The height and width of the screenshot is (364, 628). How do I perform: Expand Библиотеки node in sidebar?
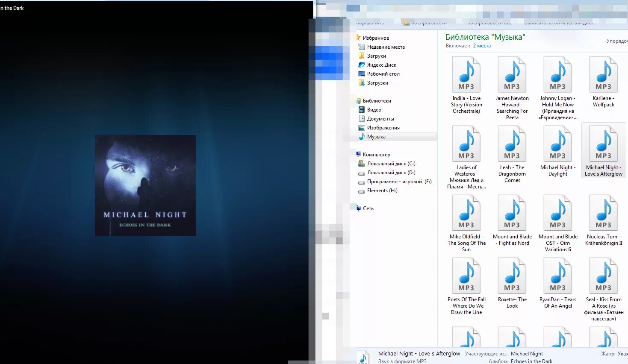(377, 101)
